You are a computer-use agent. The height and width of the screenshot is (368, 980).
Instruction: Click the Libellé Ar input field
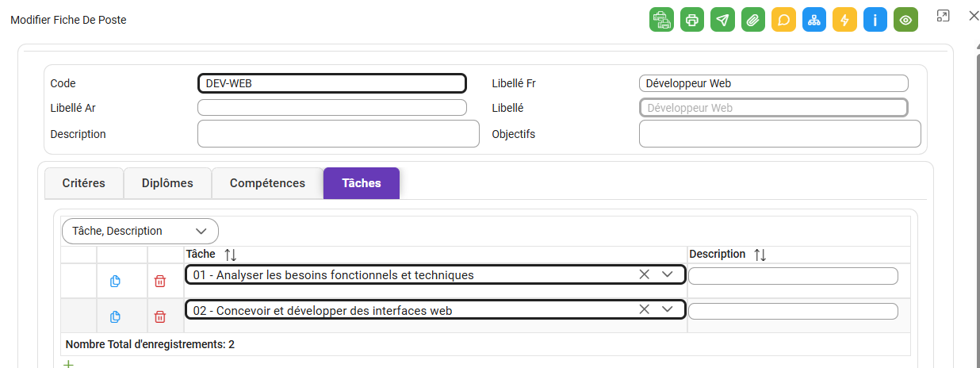331,108
